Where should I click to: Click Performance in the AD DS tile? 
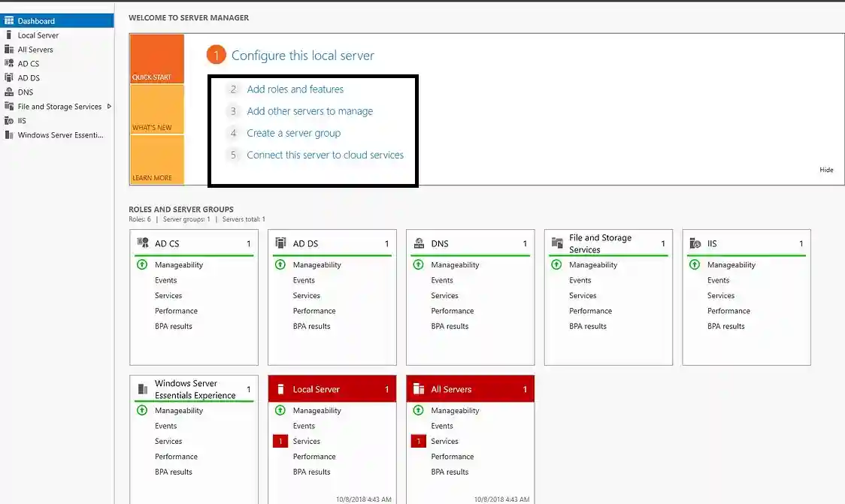(x=314, y=311)
